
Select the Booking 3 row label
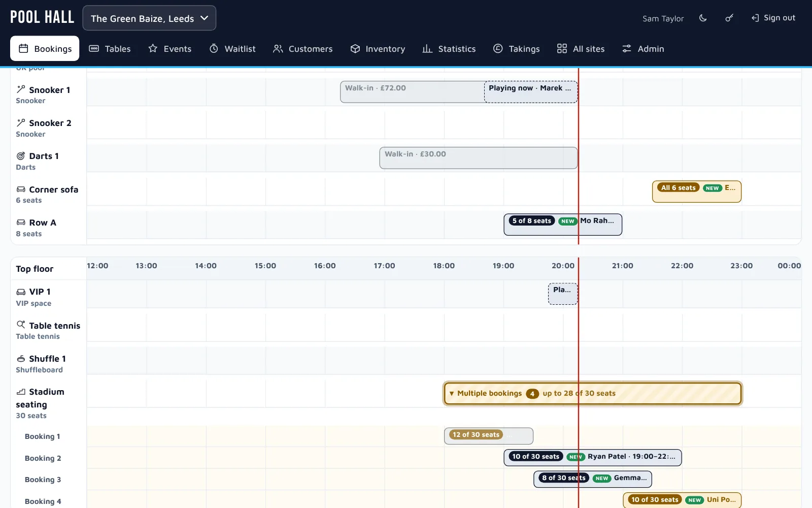pos(43,480)
